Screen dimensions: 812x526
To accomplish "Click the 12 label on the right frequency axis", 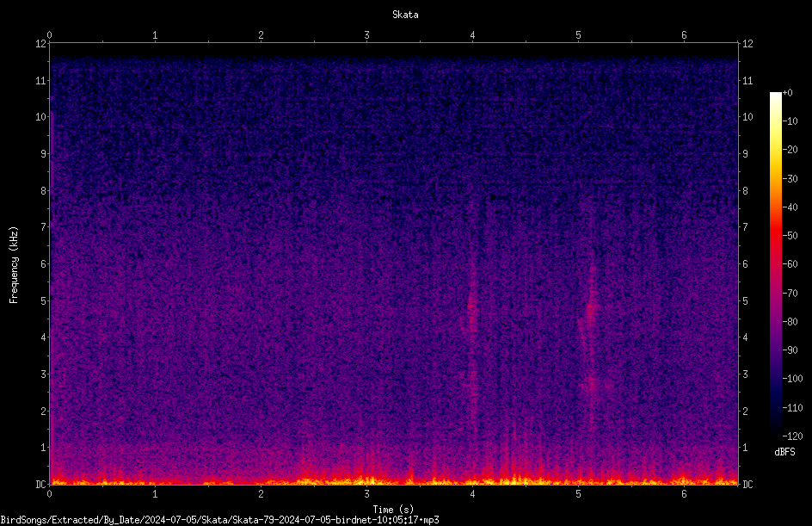I will click(747, 44).
